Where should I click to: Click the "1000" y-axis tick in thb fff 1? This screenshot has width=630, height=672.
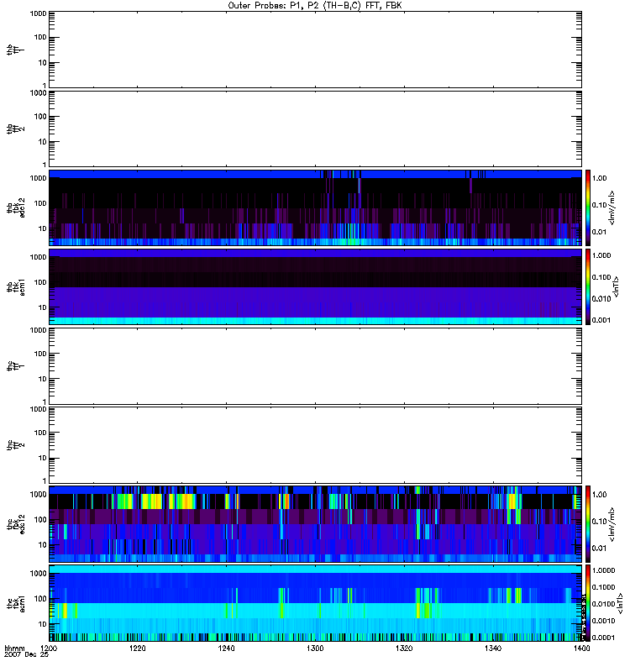(x=38, y=13)
